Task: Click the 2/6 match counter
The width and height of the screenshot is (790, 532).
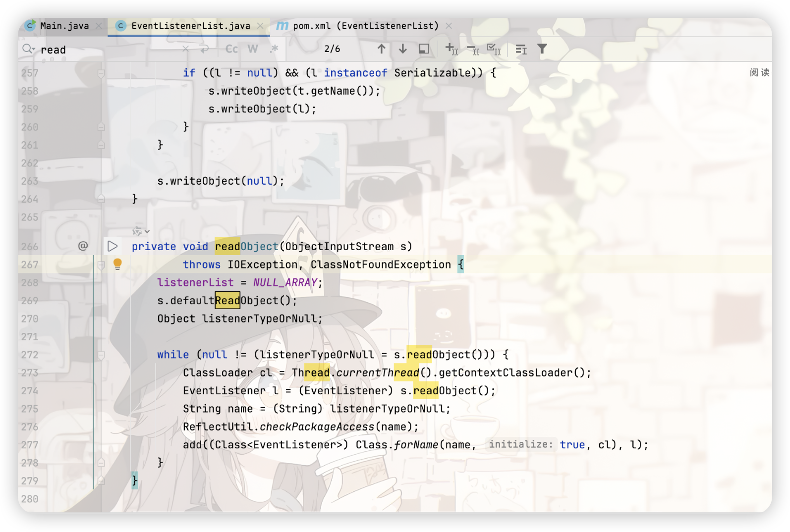Action: click(332, 49)
